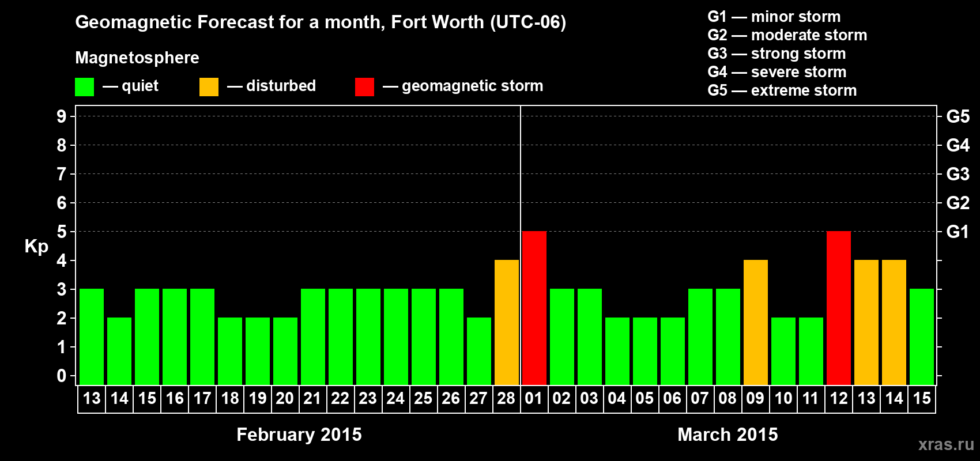Select the green bar for March 02
This screenshot has height=461, width=980.
[x=562, y=337]
